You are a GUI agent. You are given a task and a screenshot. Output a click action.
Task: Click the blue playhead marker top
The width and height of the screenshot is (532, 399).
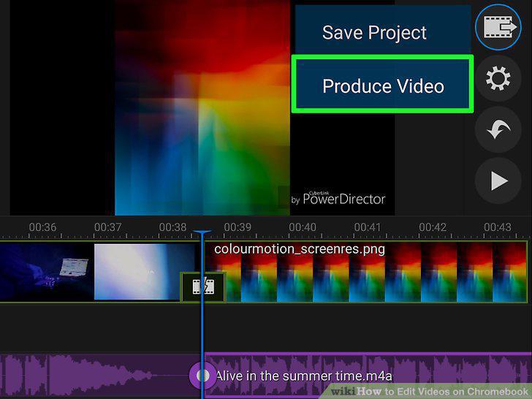(x=202, y=233)
